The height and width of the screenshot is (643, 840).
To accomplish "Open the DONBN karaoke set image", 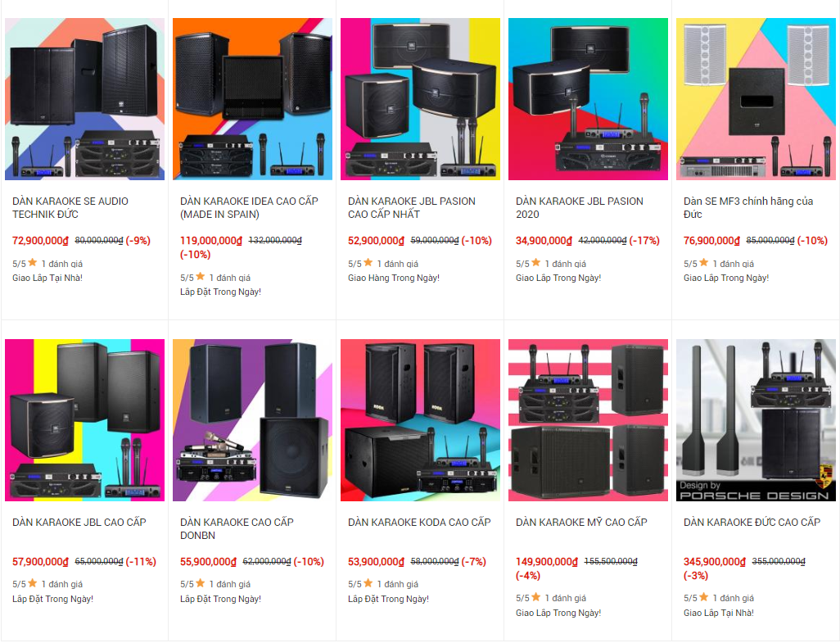I will click(x=252, y=420).
